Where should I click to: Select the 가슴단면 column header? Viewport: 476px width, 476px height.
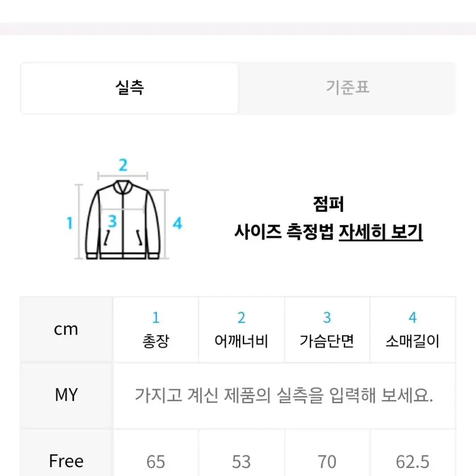tap(327, 330)
